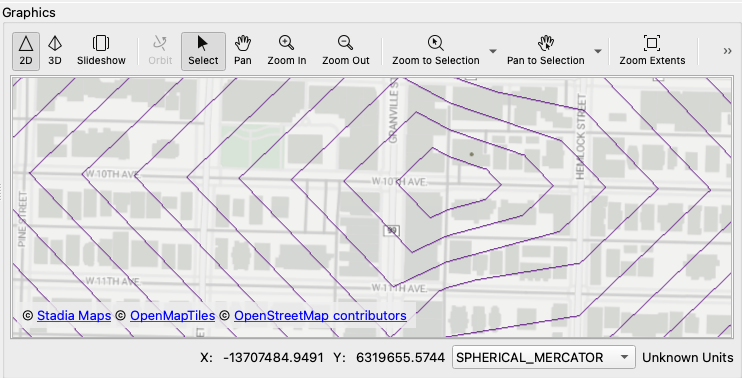Open SPHERICAL_MERCATOR coordinate system dropdown
Viewport: 742px width, 378px height.
pos(544,357)
